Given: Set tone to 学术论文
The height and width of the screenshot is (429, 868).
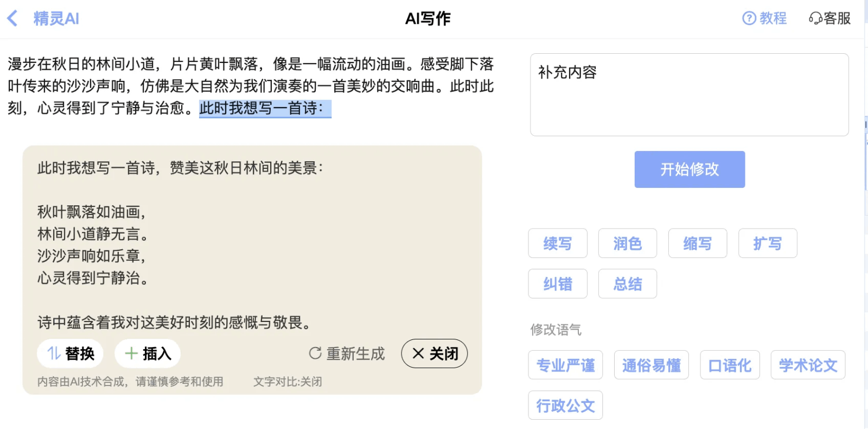Looking at the screenshot, I should [808, 365].
